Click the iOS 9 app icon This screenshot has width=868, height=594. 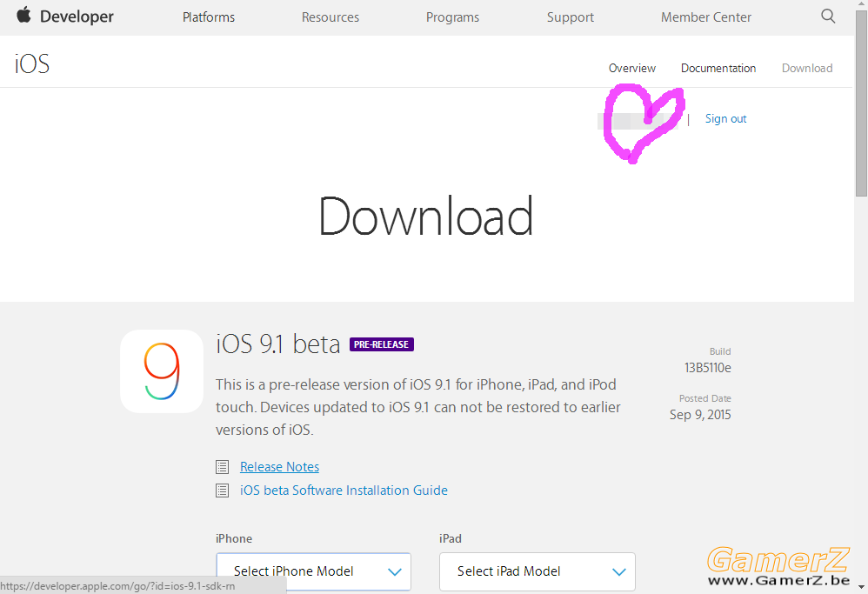pos(162,371)
